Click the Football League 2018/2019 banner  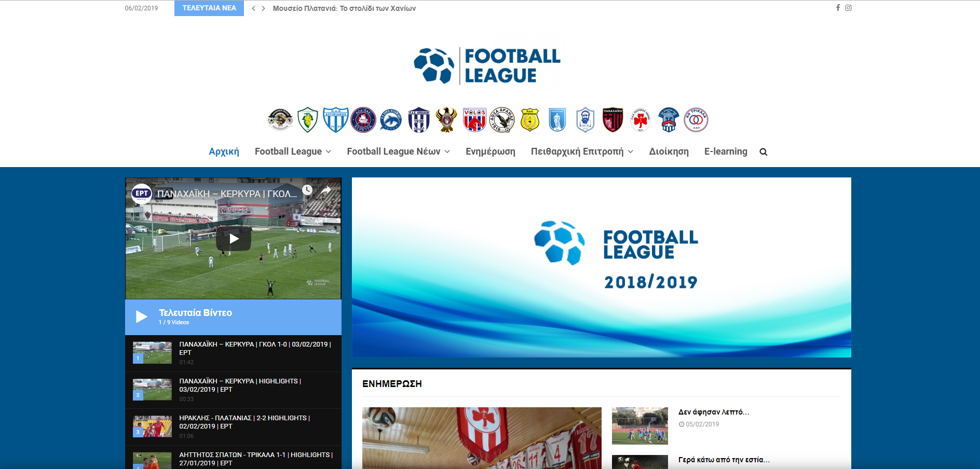click(602, 267)
